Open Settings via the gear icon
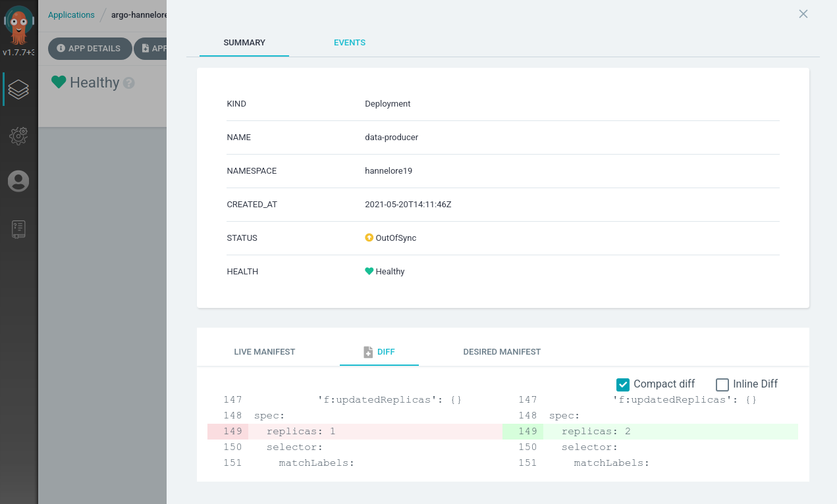837x504 pixels. point(18,136)
